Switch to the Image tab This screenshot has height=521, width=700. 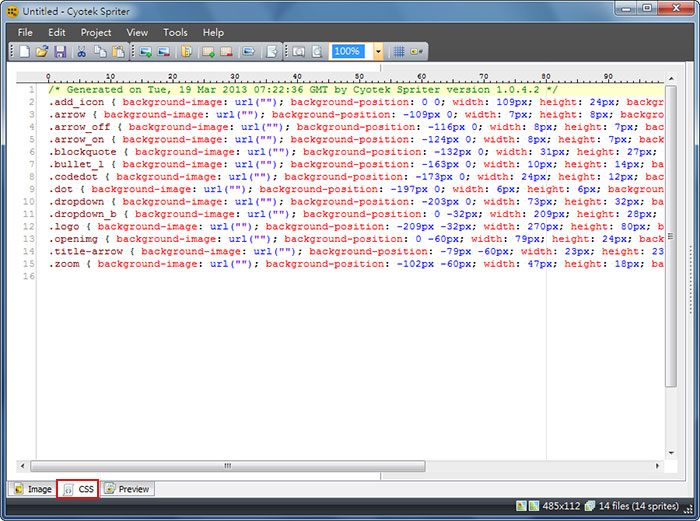click(33, 489)
